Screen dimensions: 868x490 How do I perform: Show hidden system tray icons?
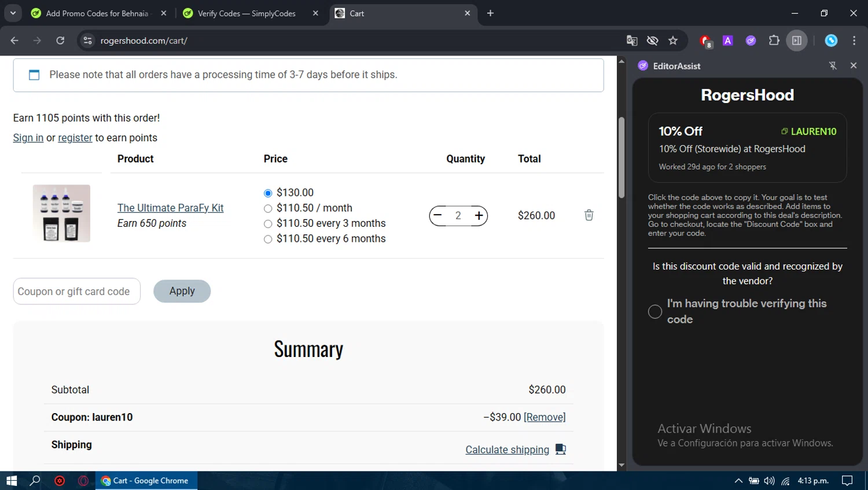pos(738,481)
